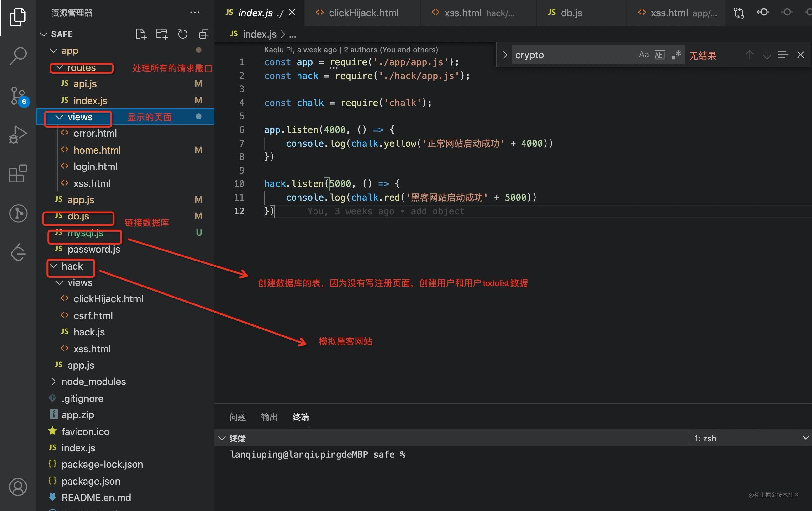This screenshot has width=812, height=511.
Task: Collapse the routes folder
Action: click(x=59, y=67)
